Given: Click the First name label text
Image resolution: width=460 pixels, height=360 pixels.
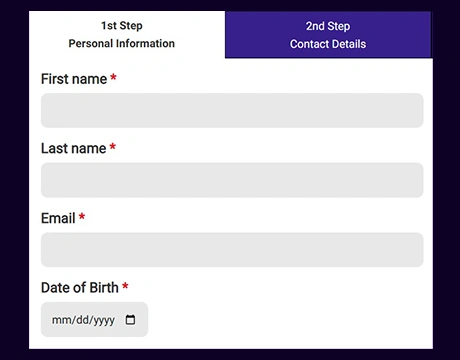Looking at the screenshot, I should (74, 79).
